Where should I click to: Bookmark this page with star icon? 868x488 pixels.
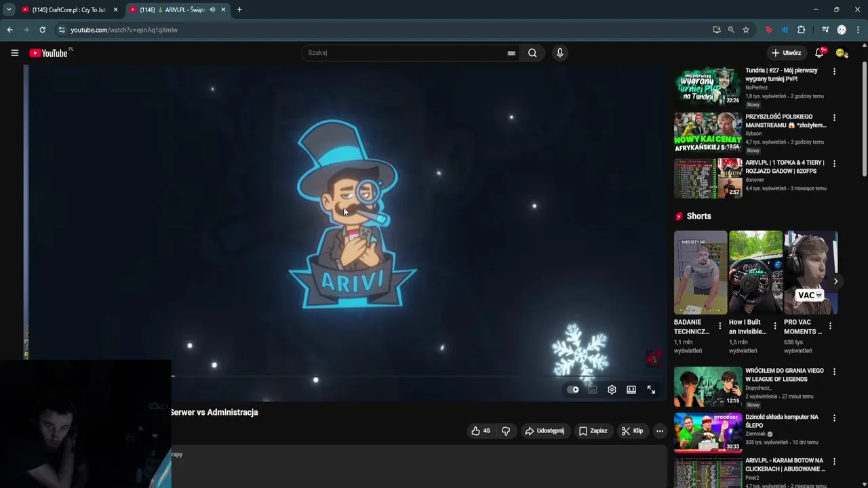(x=746, y=30)
